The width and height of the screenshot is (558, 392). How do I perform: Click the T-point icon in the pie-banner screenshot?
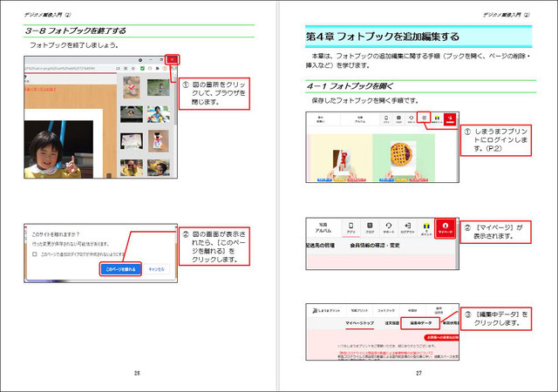437,118
